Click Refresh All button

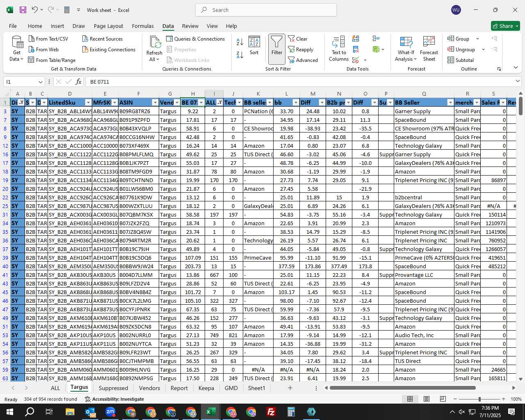(x=155, y=49)
